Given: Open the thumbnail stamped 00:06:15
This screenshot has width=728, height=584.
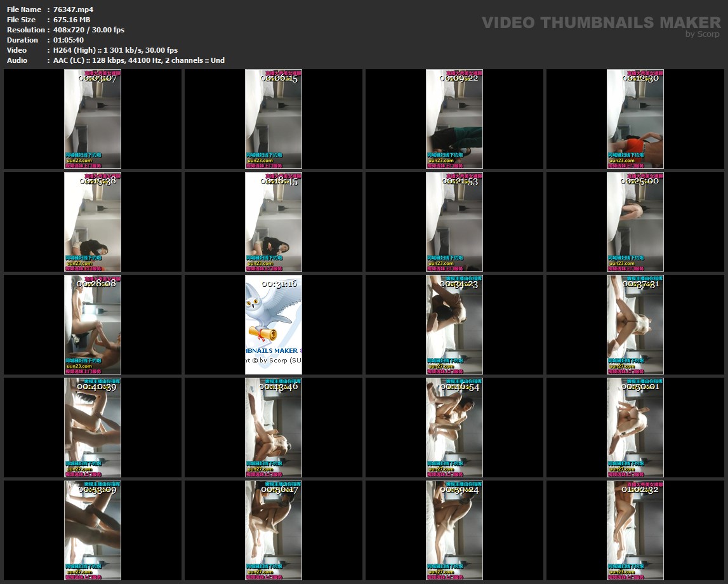Looking at the screenshot, I should 274,121.
